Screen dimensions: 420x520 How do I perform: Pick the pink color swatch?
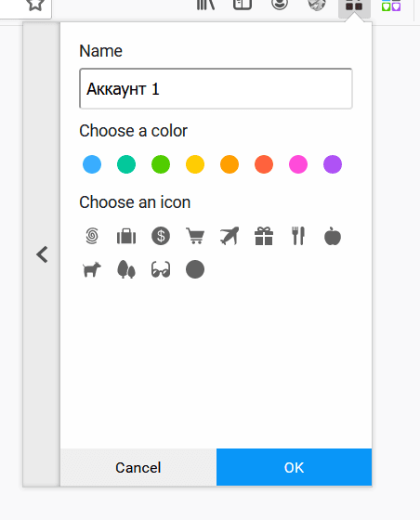coord(298,164)
